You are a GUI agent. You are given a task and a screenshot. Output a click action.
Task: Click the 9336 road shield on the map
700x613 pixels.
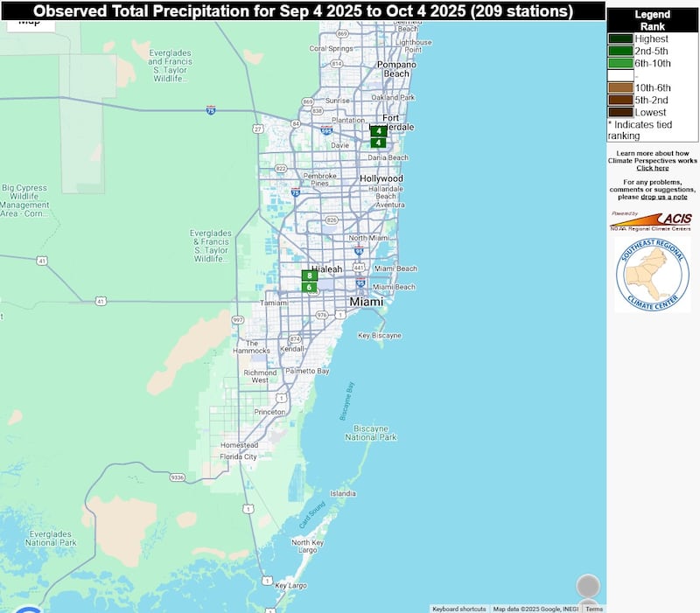[x=178, y=477]
